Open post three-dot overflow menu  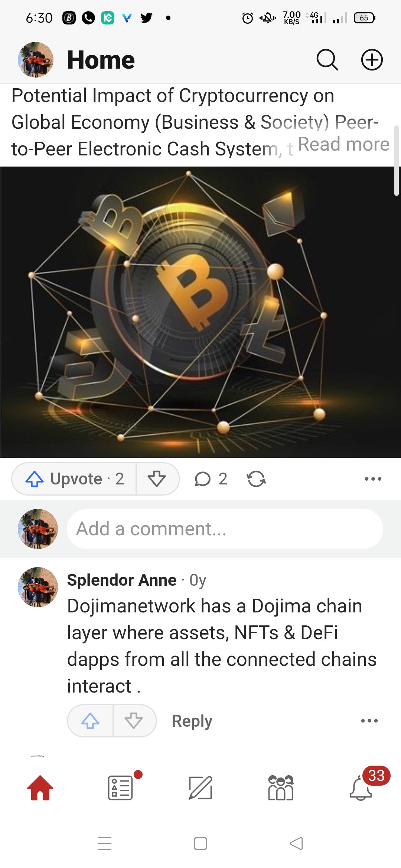click(373, 479)
